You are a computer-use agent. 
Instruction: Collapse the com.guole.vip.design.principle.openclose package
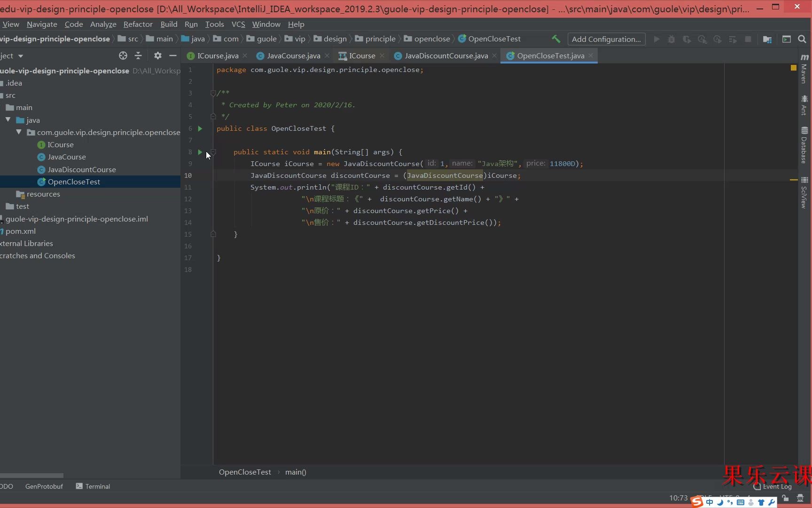(19, 132)
